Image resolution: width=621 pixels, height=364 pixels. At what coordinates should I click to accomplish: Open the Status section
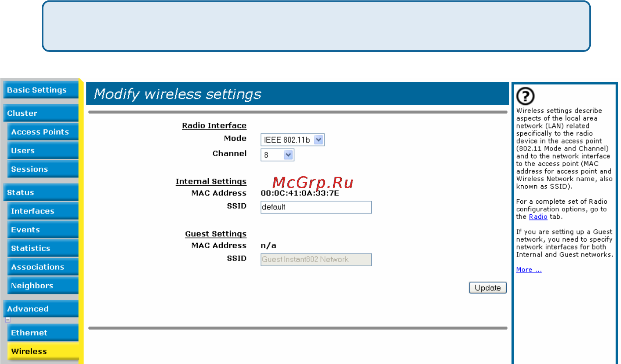coord(41,193)
